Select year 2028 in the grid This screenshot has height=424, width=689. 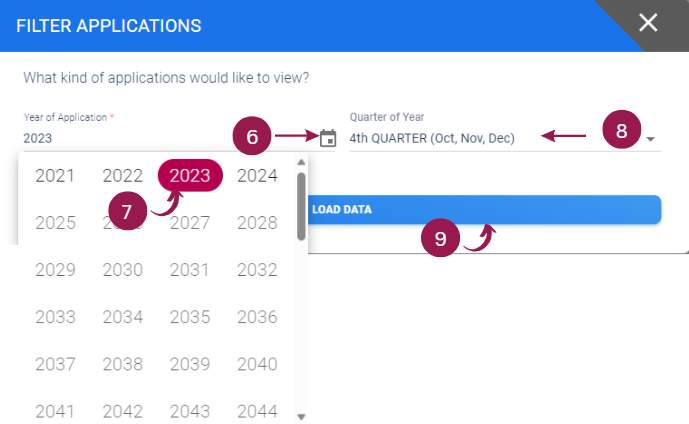pyautogui.click(x=257, y=222)
